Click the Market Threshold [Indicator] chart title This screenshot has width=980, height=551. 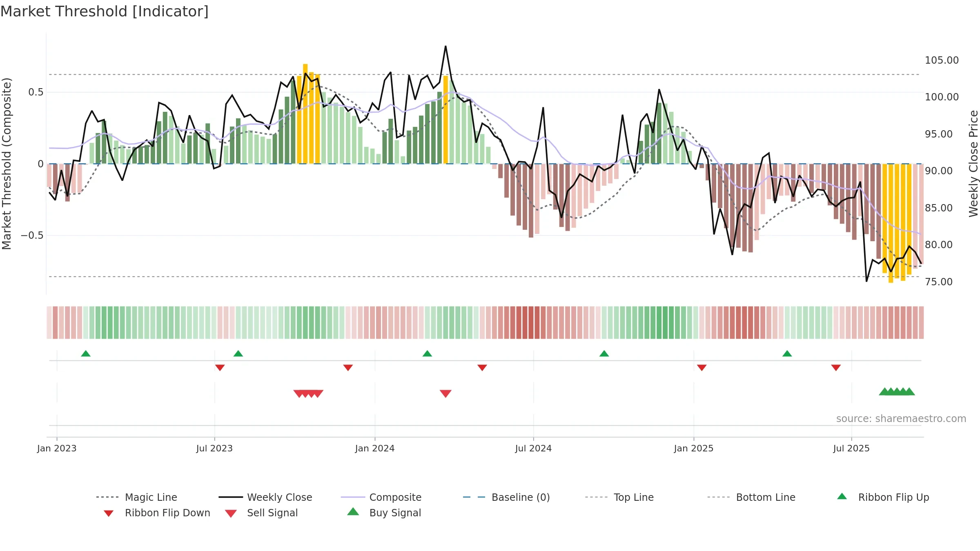click(105, 11)
